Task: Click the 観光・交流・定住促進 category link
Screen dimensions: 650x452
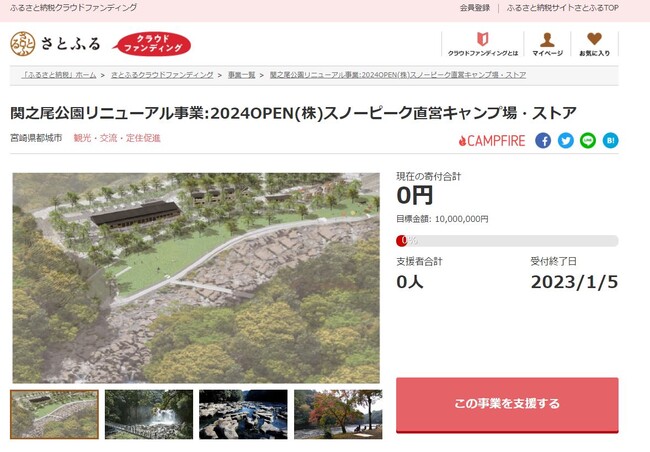Action: click(x=117, y=138)
